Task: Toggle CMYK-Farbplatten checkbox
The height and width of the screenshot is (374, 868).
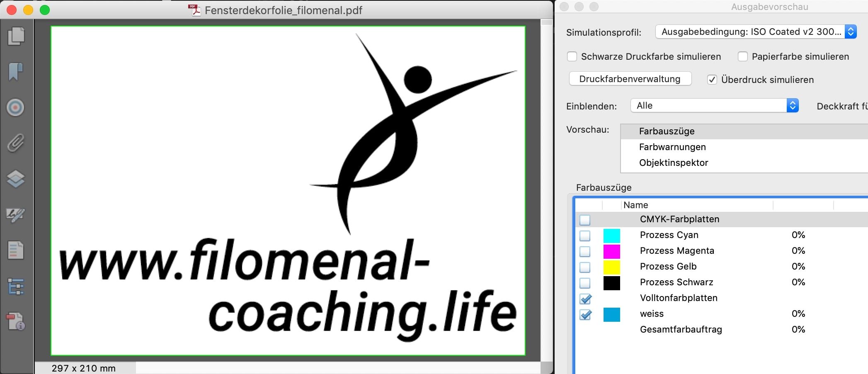Action: point(585,220)
